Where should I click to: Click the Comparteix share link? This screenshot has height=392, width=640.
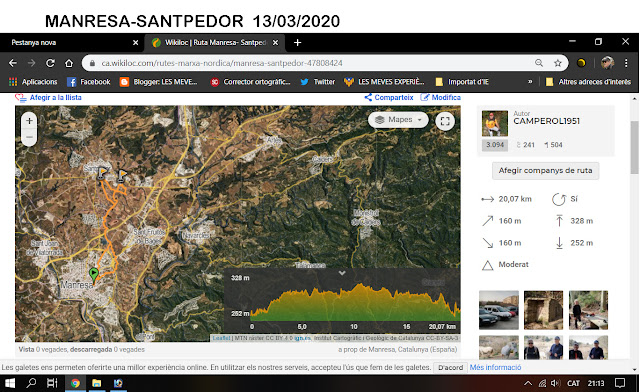tap(389, 98)
